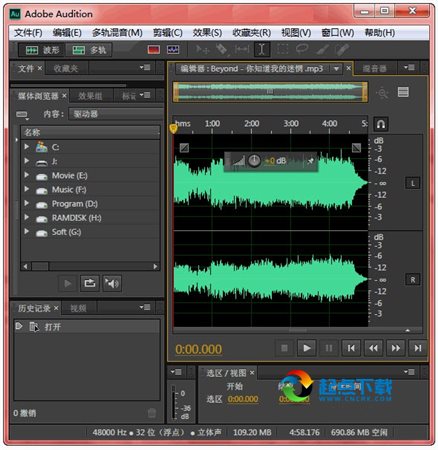Viewport: 438px width, 450px height.
Task: Select the Lasso Selection tool
Action: [302, 49]
